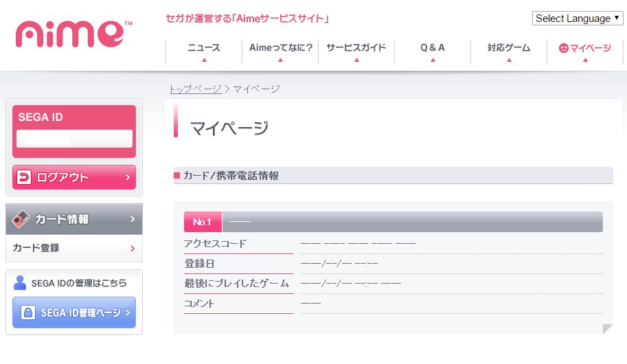Click the triangle arrow under Aimeってなに?
The image size is (627, 364).
[x=280, y=60]
